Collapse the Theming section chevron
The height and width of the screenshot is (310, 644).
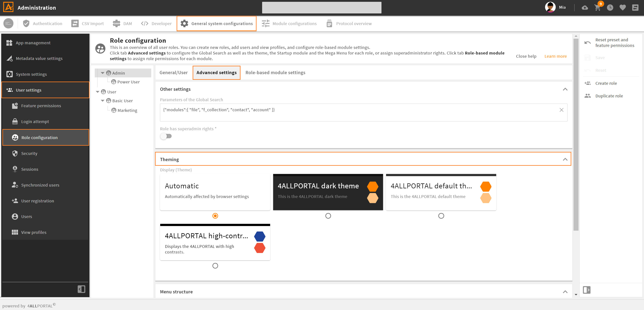[x=565, y=159]
